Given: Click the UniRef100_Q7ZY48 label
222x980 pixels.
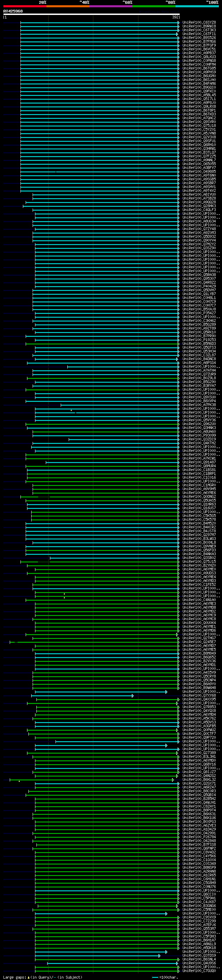Looking at the screenshot, I should tap(199, 229).
